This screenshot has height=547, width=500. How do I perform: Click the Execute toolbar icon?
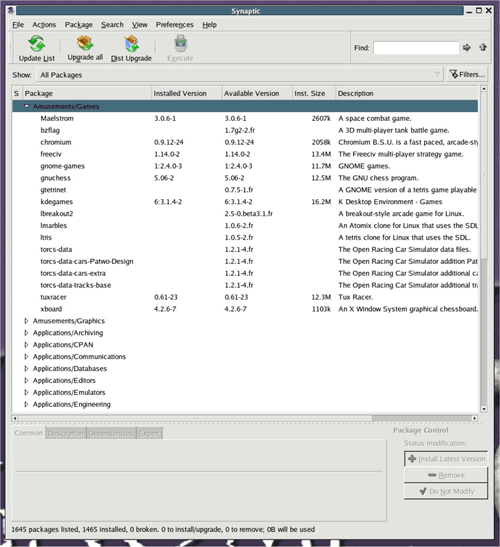click(x=180, y=44)
